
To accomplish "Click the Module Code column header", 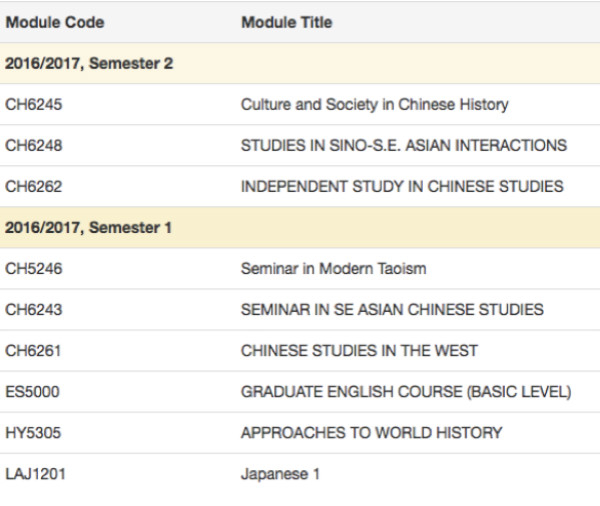I will tap(54, 22).
